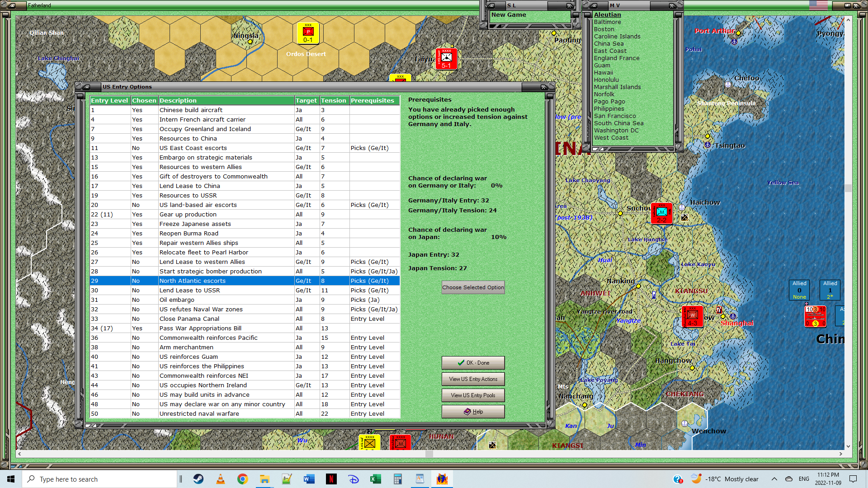Viewport: 868px width, 488px height.
Task: Select Philippines in the MV list
Action: [609, 108]
